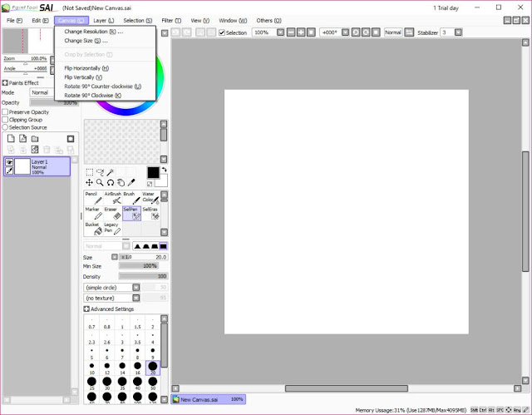Open the layer Mode Normal dropdown
Screen dimensions: 532x415
click(42, 92)
